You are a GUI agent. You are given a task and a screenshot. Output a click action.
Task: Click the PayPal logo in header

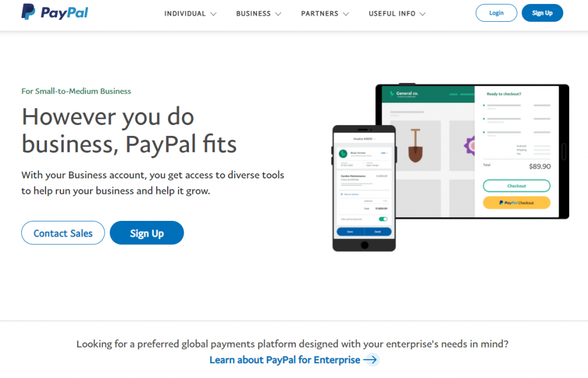55,12
